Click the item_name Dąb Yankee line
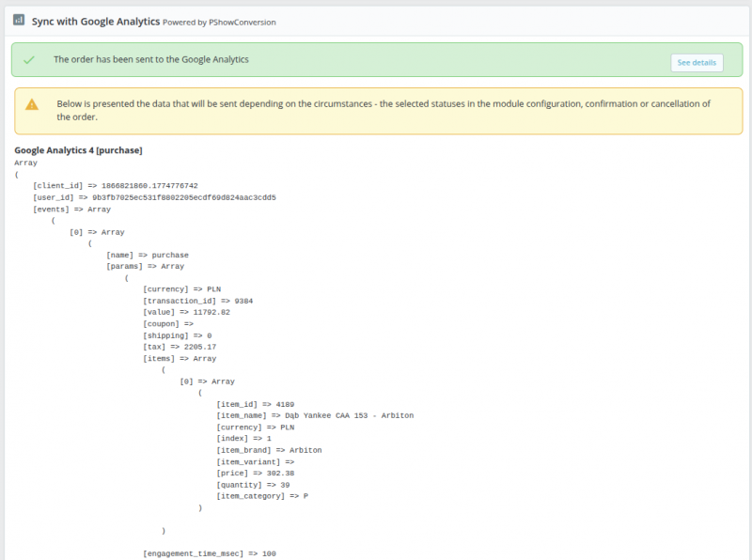 click(314, 415)
